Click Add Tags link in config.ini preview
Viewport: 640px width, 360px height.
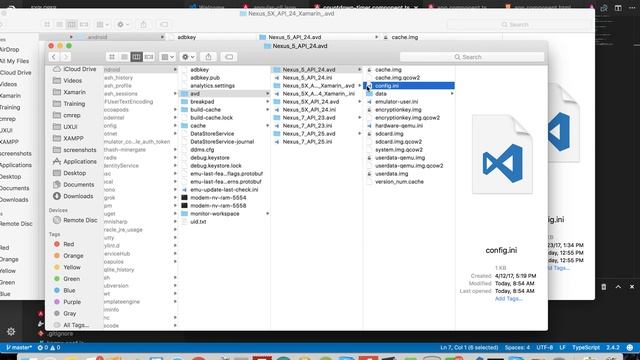click(508, 299)
